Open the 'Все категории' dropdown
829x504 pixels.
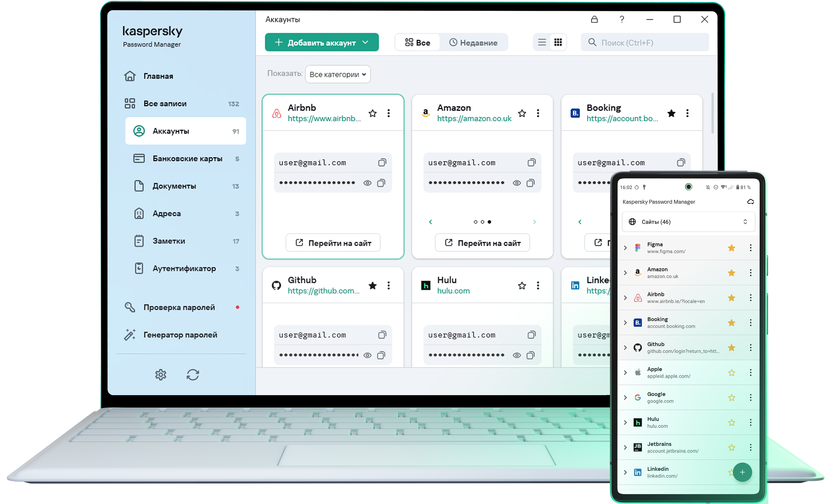338,75
